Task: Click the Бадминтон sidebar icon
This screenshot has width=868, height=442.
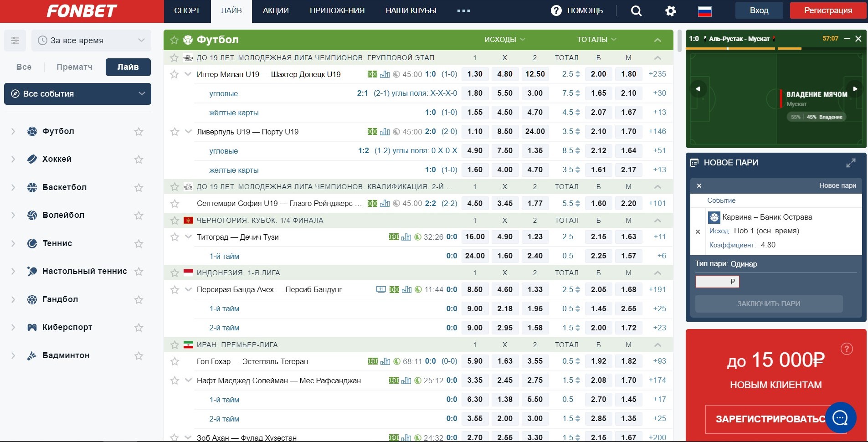Action: pos(32,355)
